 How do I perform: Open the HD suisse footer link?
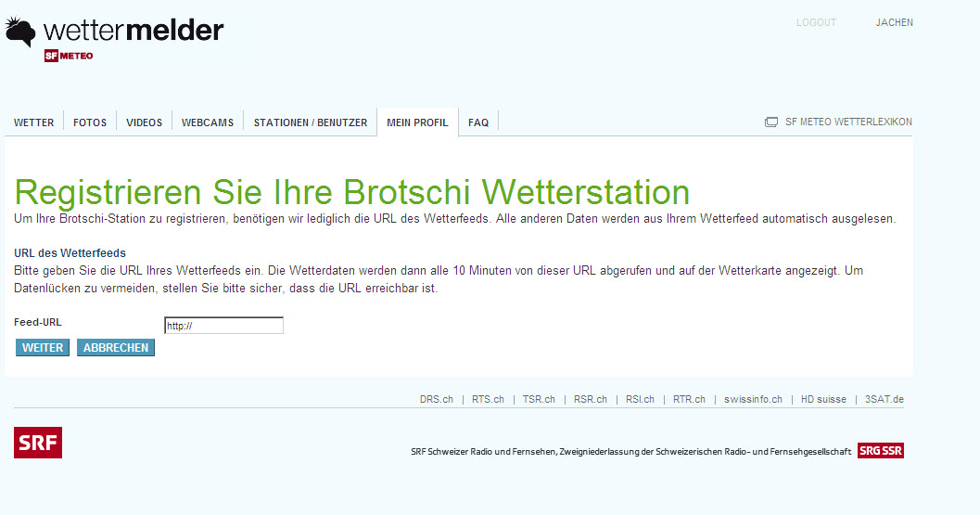[823, 399]
